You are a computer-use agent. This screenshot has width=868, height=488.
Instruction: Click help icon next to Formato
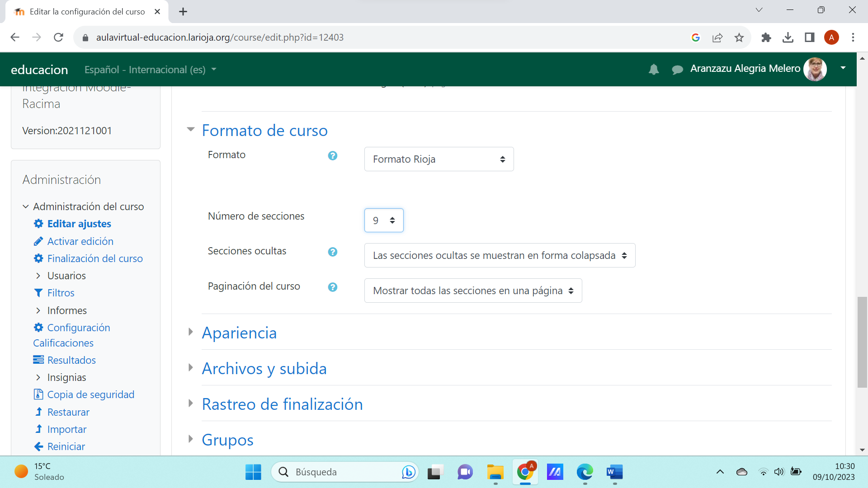click(x=332, y=156)
